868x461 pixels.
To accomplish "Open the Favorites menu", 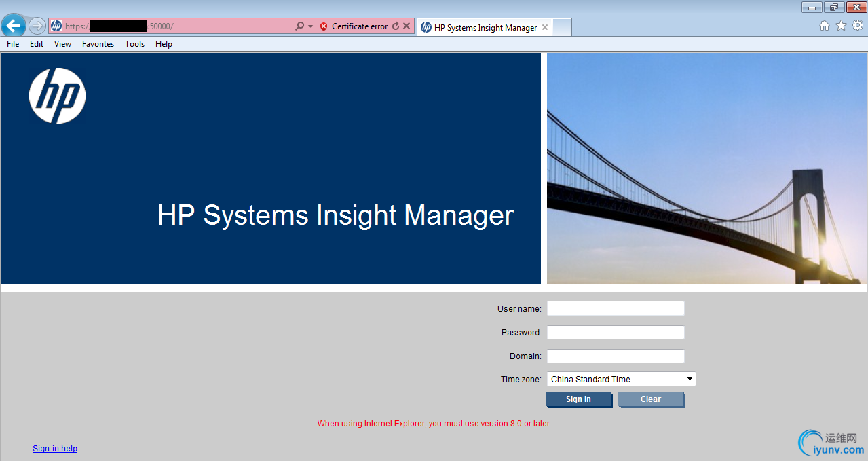I will pyautogui.click(x=98, y=44).
